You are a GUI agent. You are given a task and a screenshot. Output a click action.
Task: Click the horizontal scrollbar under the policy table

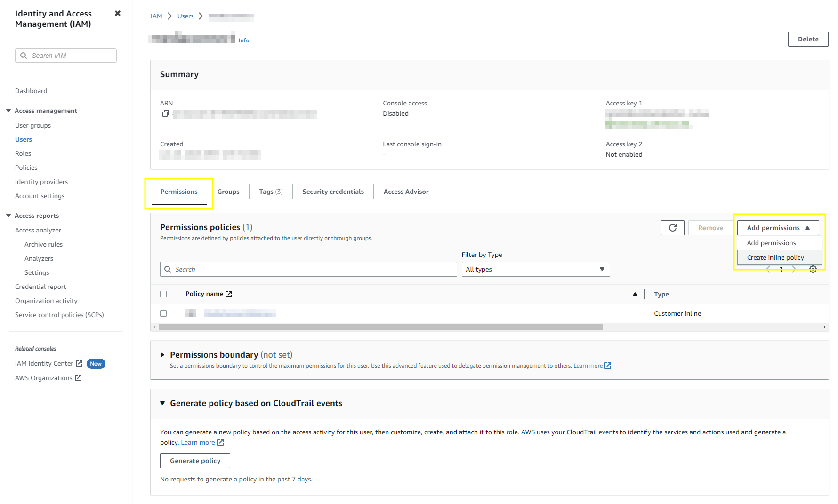pos(380,327)
